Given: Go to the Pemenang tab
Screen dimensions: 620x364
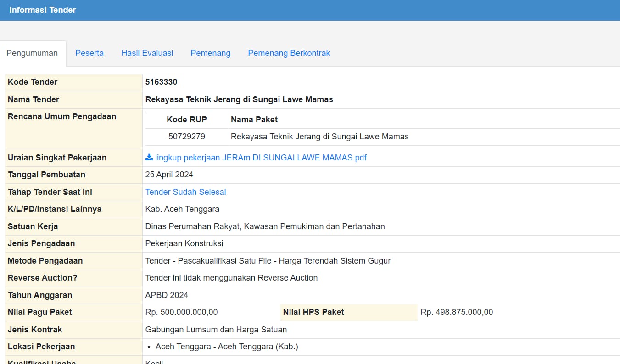Looking at the screenshot, I should tap(211, 53).
